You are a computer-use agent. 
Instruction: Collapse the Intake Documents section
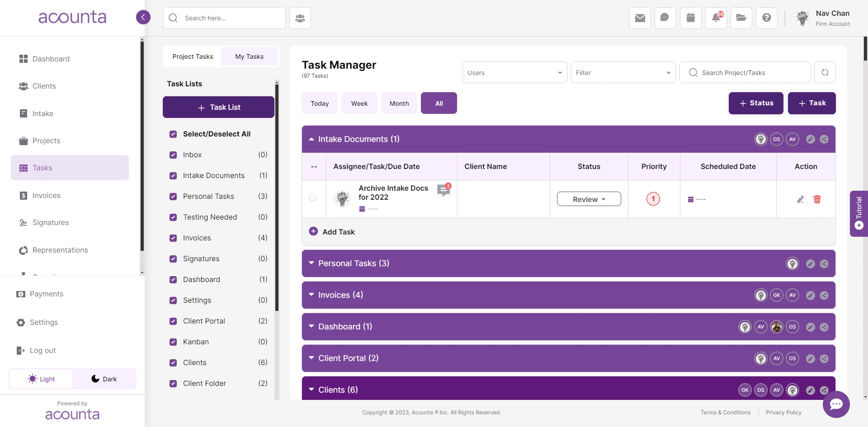pos(311,139)
